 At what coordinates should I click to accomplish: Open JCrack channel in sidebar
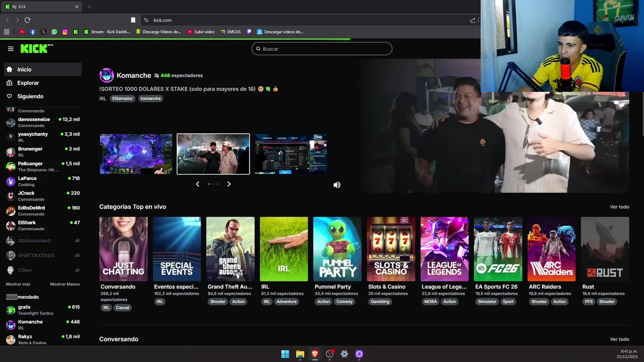[43, 196]
